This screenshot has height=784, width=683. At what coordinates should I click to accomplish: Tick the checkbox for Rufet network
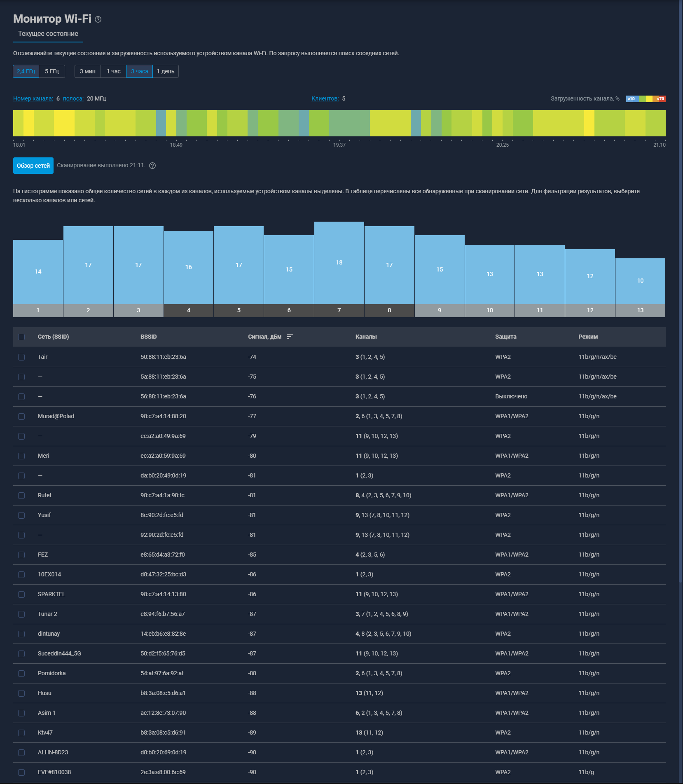[x=21, y=496]
